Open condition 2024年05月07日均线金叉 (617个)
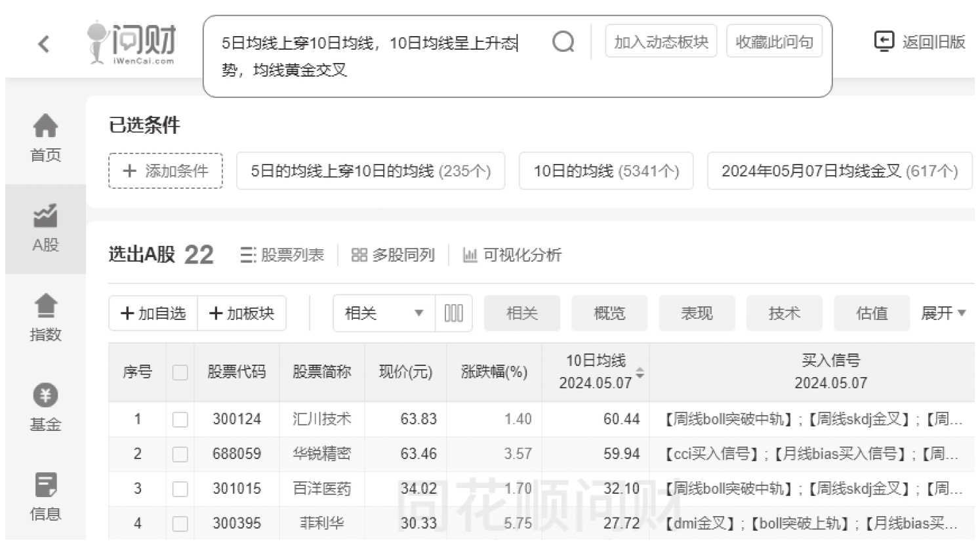Image resolution: width=980 pixels, height=545 pixels. tap(840, 171)
